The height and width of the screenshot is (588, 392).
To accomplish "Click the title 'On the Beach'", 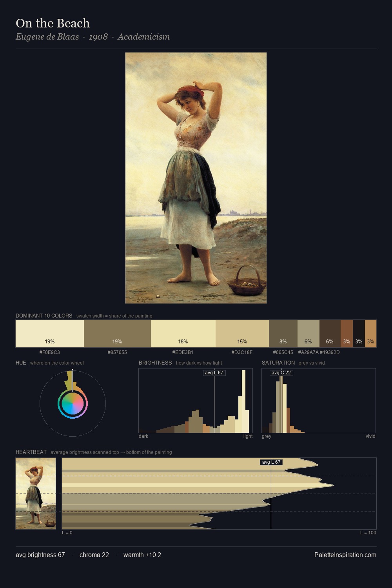I will pos(53,23).
